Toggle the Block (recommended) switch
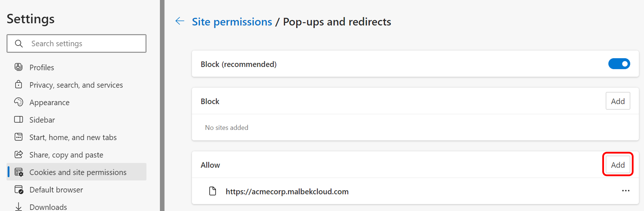This screenshot has height=211, width=644. pyautogui.click(x=619, y=64)
